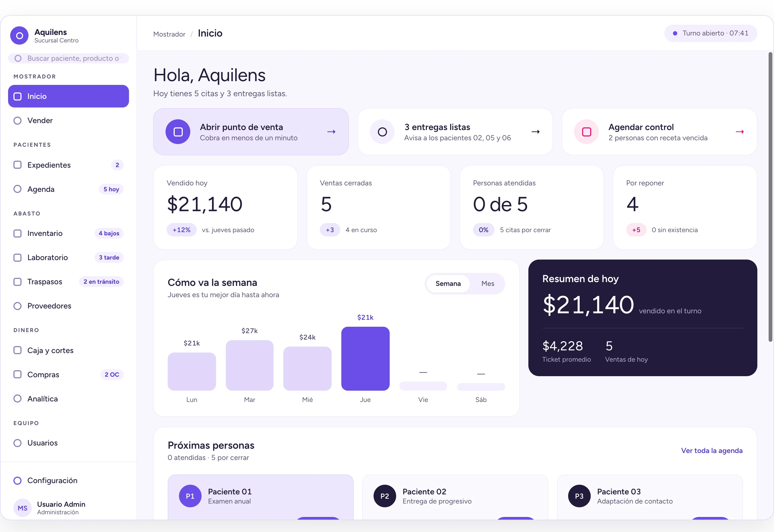Click the Mar bar in weekly chart
The height and width of the screenshot is (532, 774).
click(249, 365)
